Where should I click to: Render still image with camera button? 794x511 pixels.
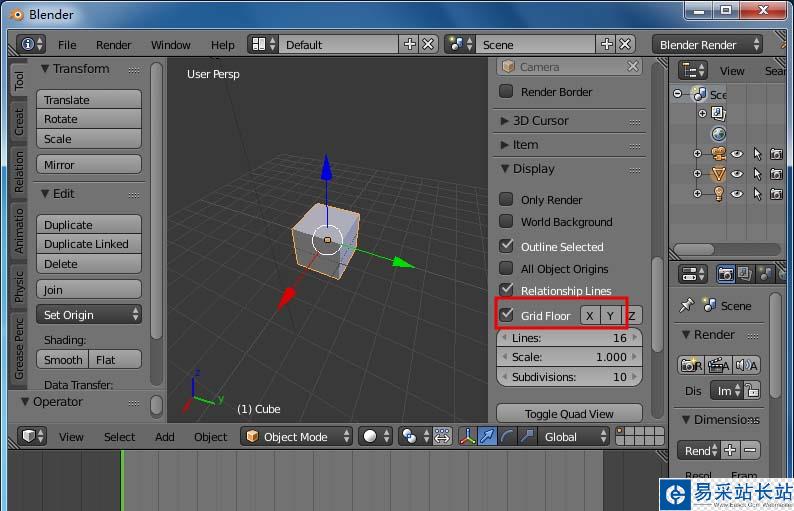[x=691, y=365]
